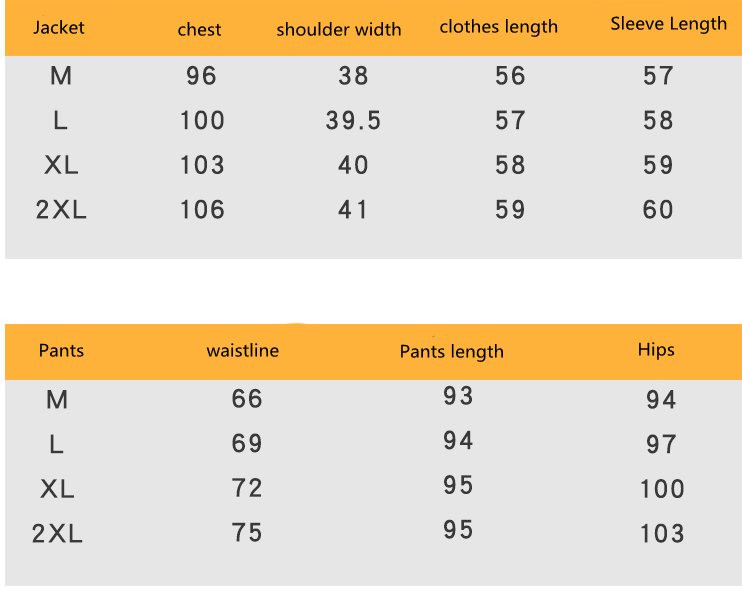Click the pants length value 93
This screenshot has width=742, height=593.
pyautogui.click(x=458, y=396)
